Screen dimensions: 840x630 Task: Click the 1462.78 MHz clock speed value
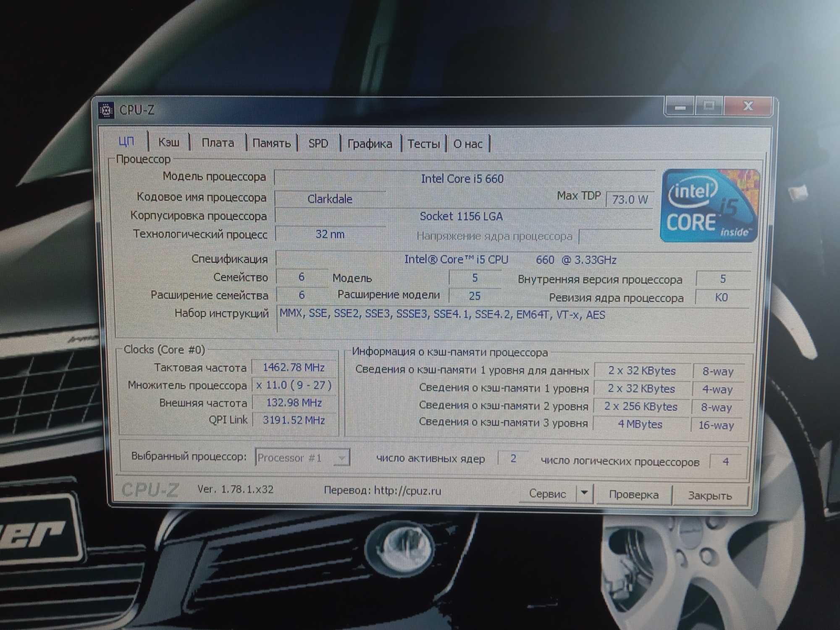pyautogui.click(x=294, y=367)
